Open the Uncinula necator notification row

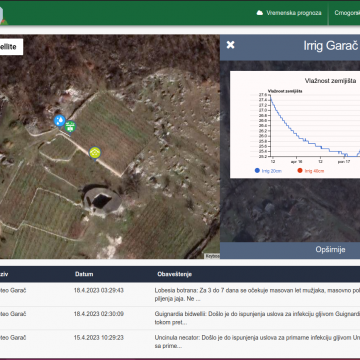point(180,342)
